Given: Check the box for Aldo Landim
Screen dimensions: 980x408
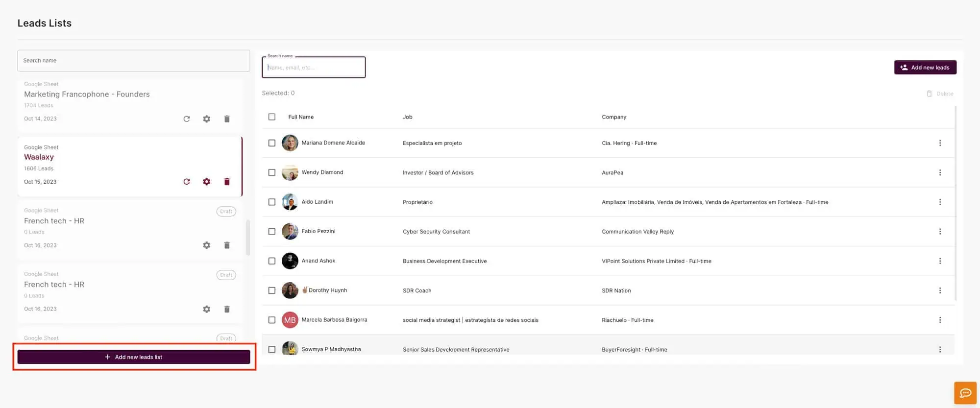Looking at the screenshot, I should tap(272, 202).
